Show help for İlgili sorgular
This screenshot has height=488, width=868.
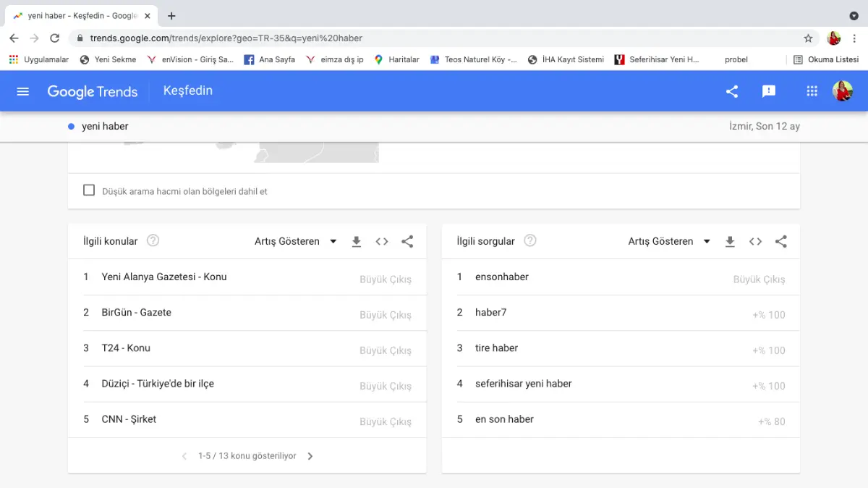pos(530,240)
